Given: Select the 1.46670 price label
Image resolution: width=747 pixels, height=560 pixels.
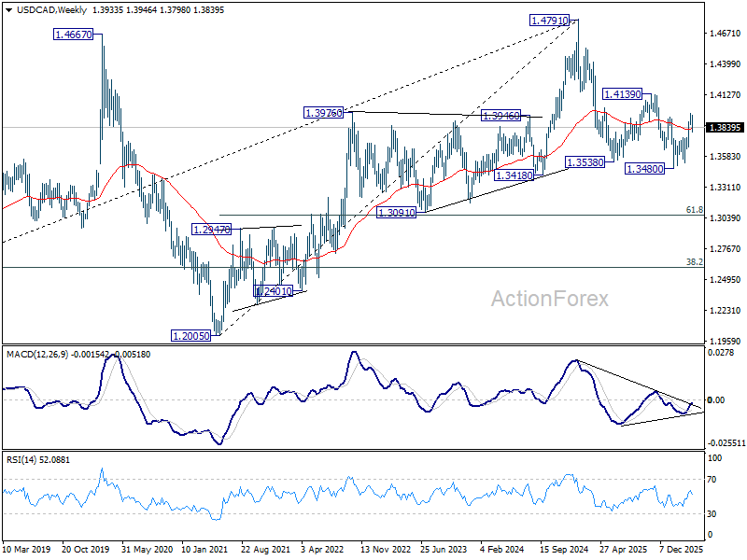Looking at the screenshot, I should click(73, 35).
